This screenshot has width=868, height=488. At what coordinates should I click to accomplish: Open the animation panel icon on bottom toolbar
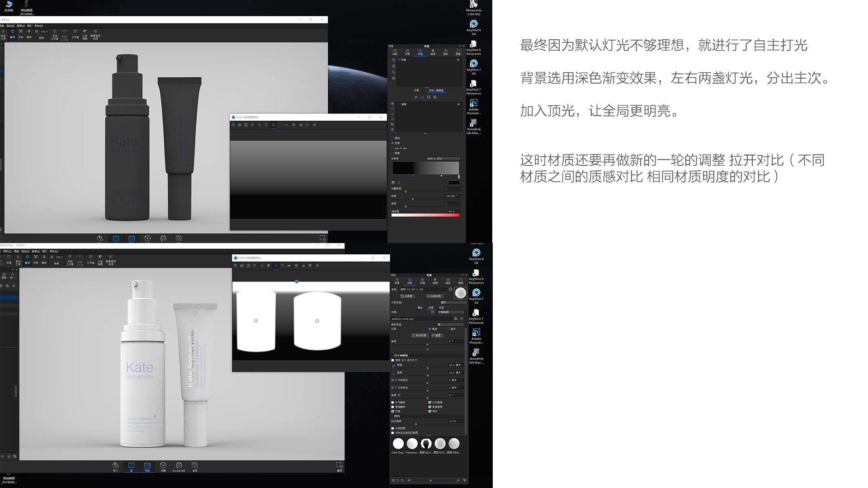[163, 465]
